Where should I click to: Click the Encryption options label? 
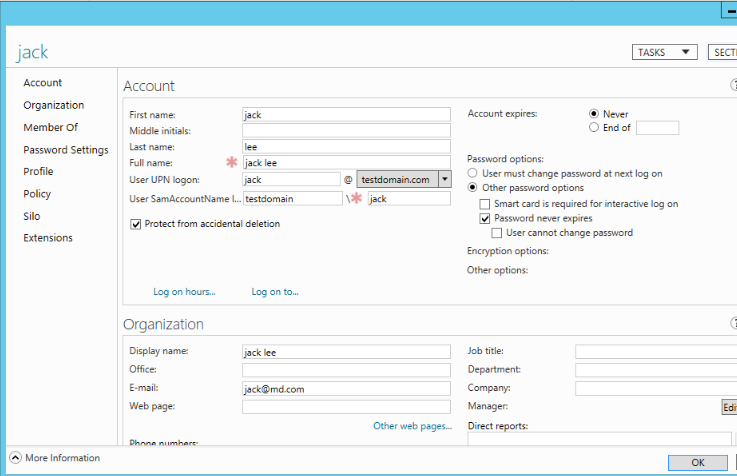[508, 251]
